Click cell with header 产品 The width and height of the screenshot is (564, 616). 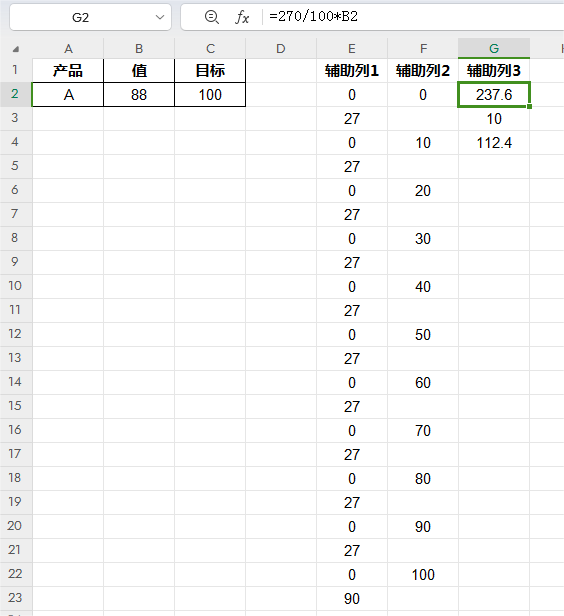[x=68, y=71]
